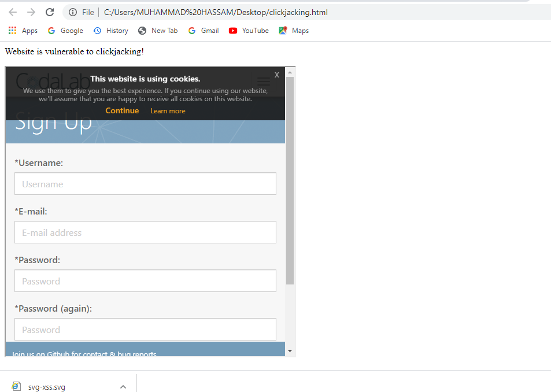Open the Maps bookmark
This screenshot has width=551, height=392.
tap(294, 31)
